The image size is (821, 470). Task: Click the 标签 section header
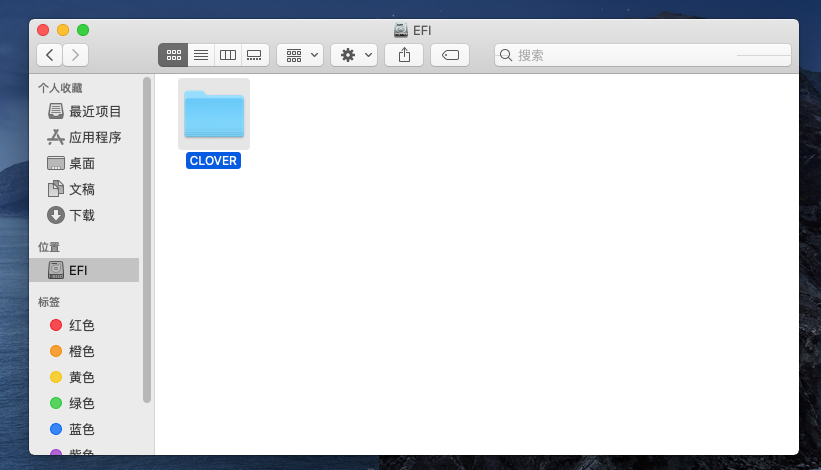49,302
